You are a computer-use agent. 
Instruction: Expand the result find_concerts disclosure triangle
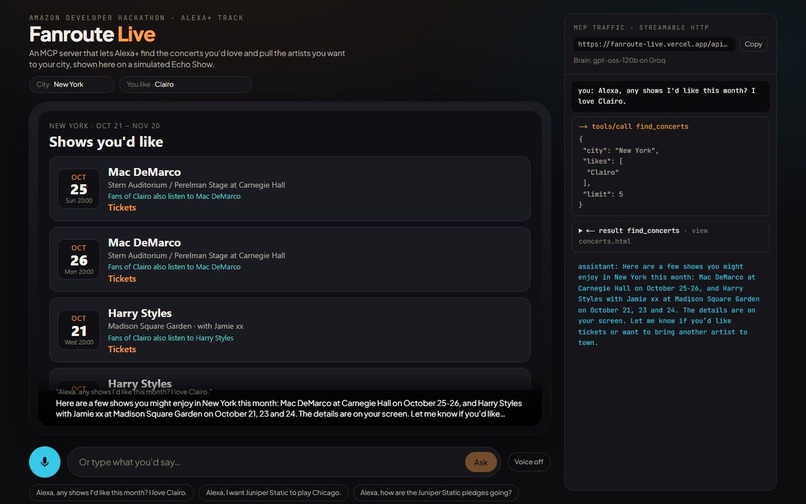(580, 231)
